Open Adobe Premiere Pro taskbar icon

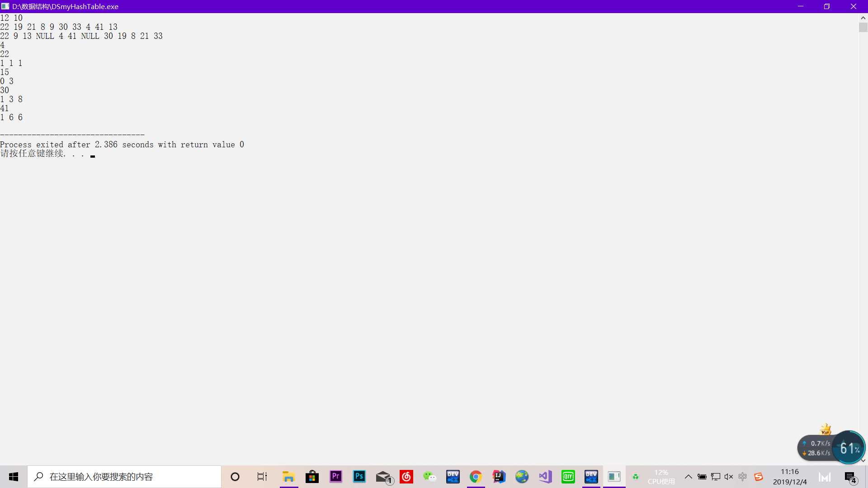pyautogui.click(x=336, y=476)
